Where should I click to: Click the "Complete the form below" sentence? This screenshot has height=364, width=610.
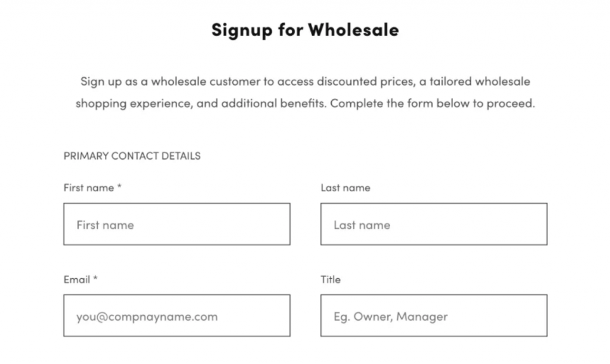432,103
